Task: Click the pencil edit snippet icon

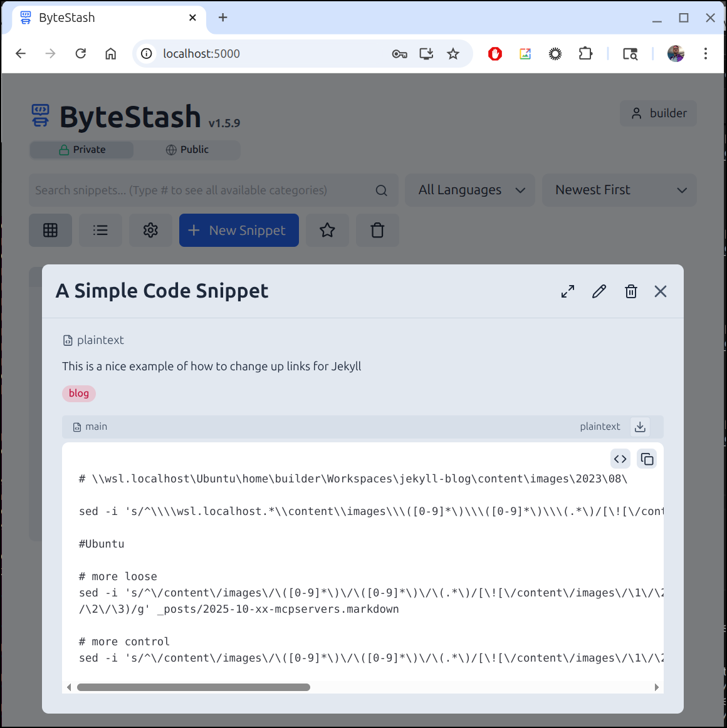Action: [x=599, y=291]
